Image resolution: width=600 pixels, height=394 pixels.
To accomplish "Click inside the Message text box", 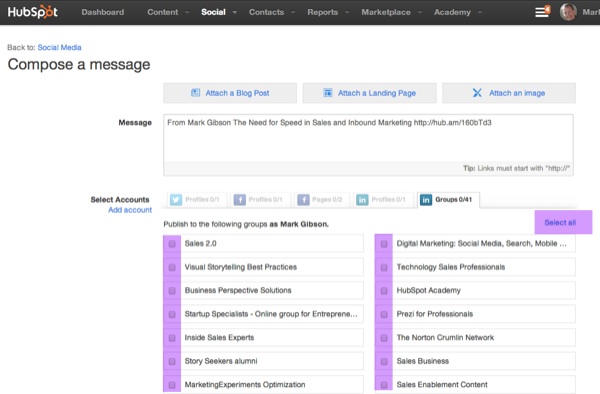I will (x=368, y=138).
